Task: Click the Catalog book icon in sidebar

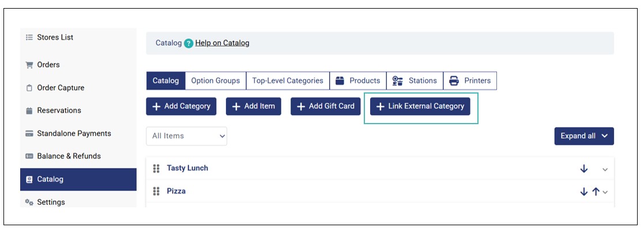Action: tap(29, 179)
